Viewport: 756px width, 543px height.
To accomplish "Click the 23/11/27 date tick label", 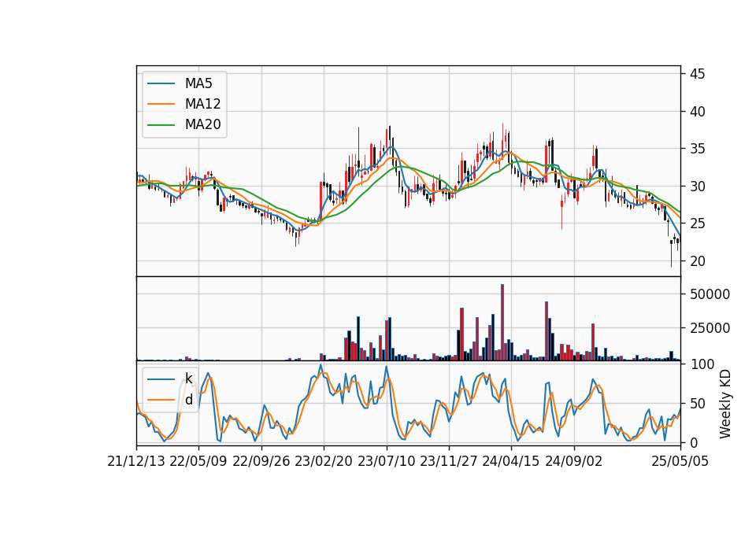I will pyautogui.click(x=449, y=461).
